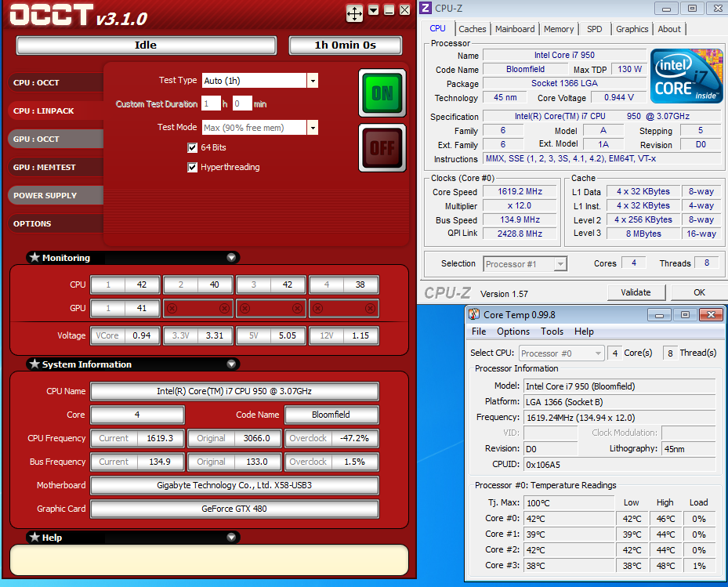Screen dimensions: 728x587
Task: Click the Core Temp Tj. Max 100°C field
Action: pos(569,503)
